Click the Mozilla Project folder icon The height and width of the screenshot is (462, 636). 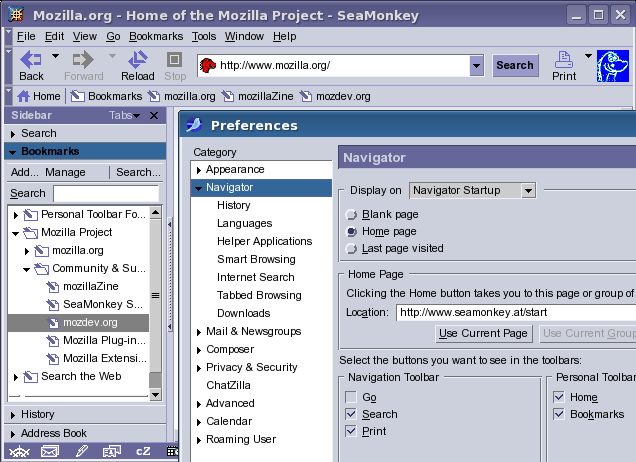coord(30,233)
